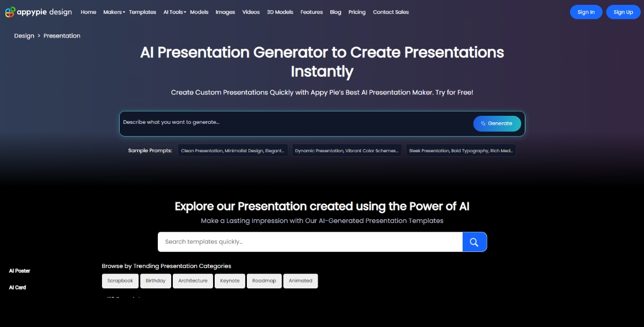Click the magnifying glass search icon

474,242
